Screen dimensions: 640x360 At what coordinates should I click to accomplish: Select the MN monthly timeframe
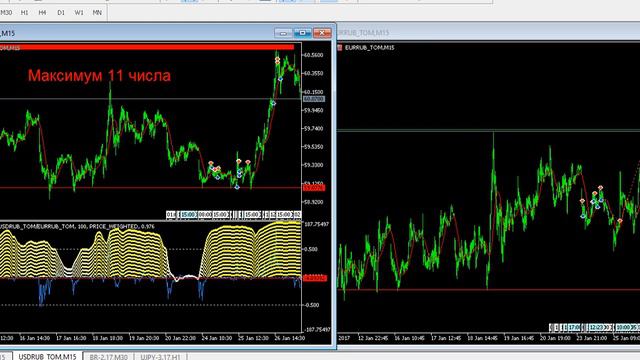coord(97,13)
